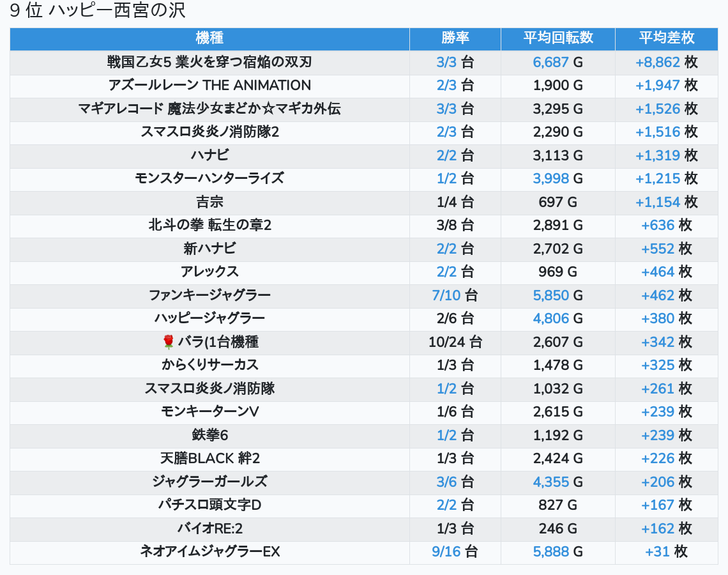Select the ファンキージャグラー machine name
Screen dimensions: 728x575
pyautogui.click(x=209, y=295)
